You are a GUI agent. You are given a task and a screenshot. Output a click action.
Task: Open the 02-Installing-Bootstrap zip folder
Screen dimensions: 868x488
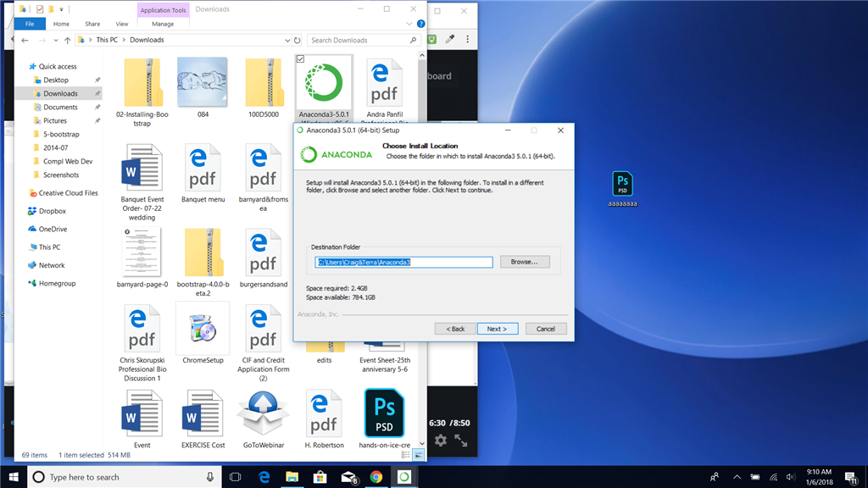[x=142, y=83]
